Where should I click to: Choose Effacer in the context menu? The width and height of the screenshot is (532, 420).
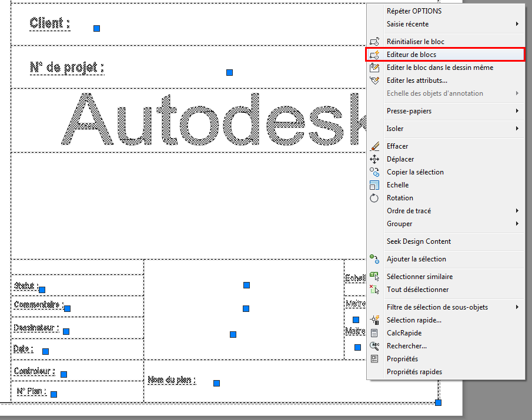(x=446, y=146)
